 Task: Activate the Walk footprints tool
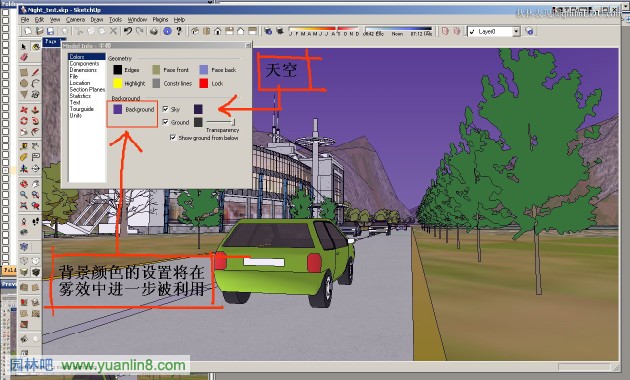coord(35,221)
